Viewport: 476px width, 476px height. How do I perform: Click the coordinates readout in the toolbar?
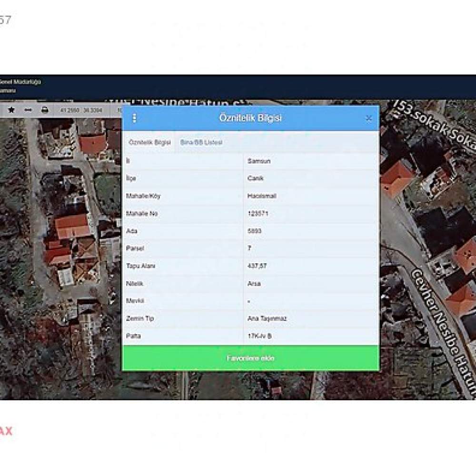(81, 110)
